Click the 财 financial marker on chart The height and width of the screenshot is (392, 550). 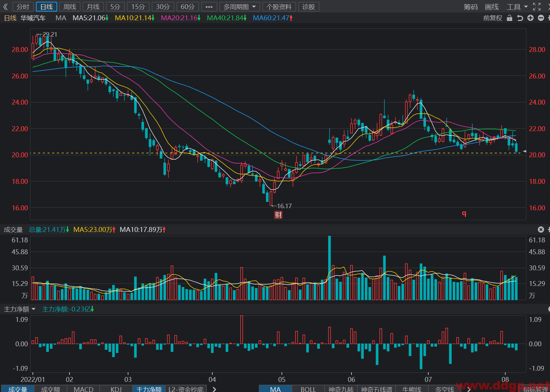coord(278,215)
